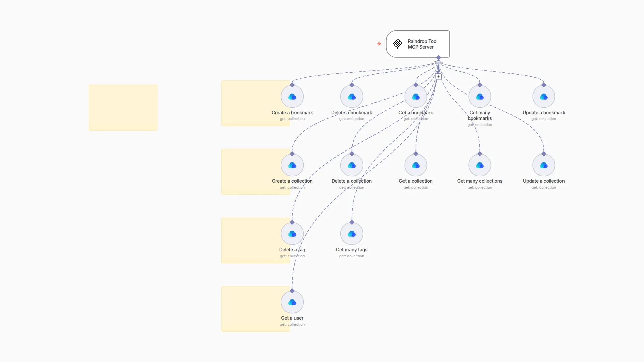Click the Tools connector label

[438, 63]
